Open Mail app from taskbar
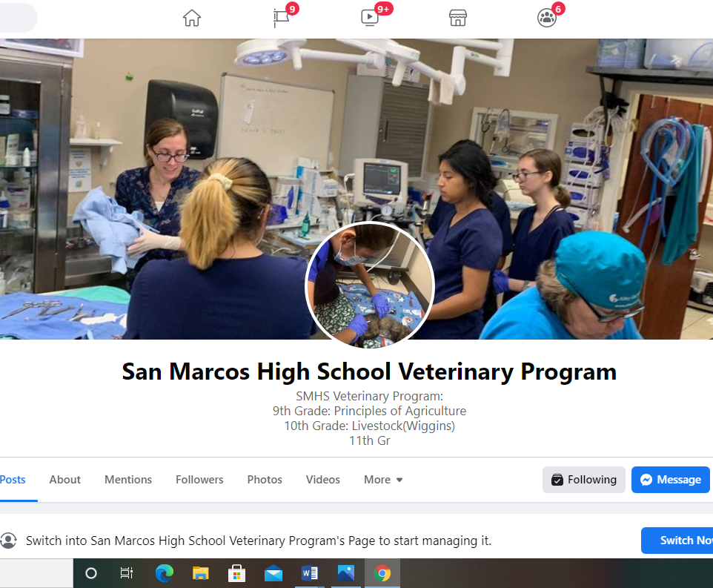The height and width of the screenshot is (588, 713). (273, 574)
